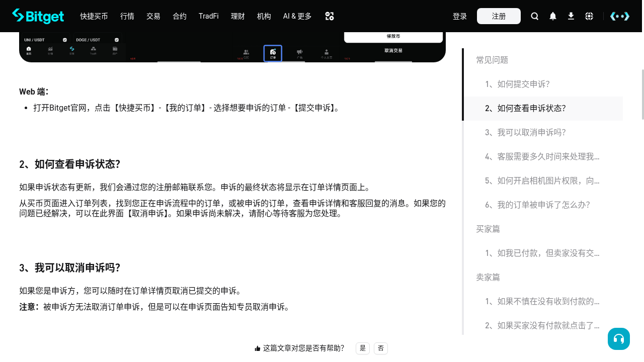
Task: Open sidebar item 1、如果不慎在没有收到付款的…
Action: [x=542, y=302]
